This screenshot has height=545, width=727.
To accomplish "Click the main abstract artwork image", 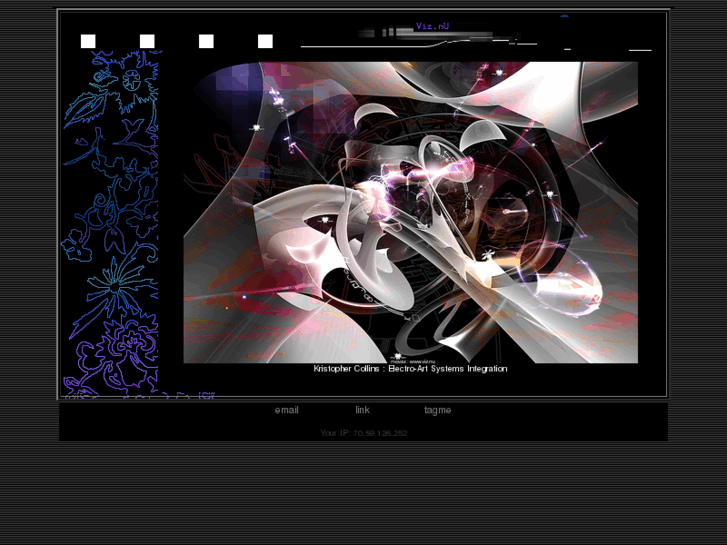I will point(411,212).
